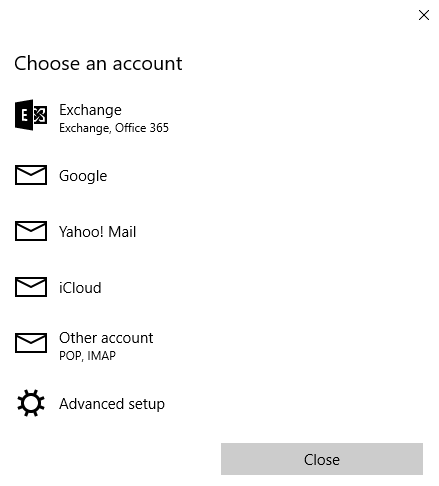Open the Advanced setup label
Viewport: 439px width, 486px height.
tap(112, 404)
